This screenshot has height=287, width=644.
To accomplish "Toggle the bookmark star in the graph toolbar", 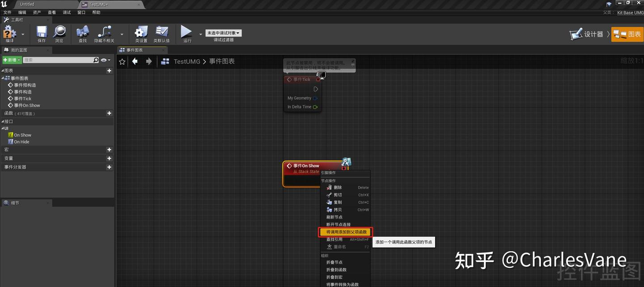I will 122,61.
